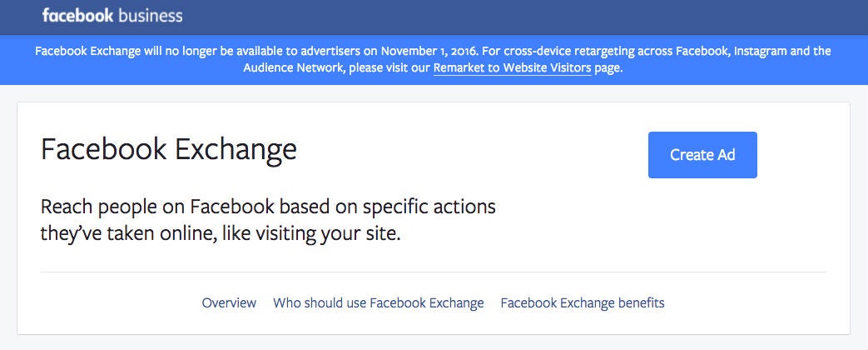Click the "Reach people on Facebook" description line

click(267, 206)
